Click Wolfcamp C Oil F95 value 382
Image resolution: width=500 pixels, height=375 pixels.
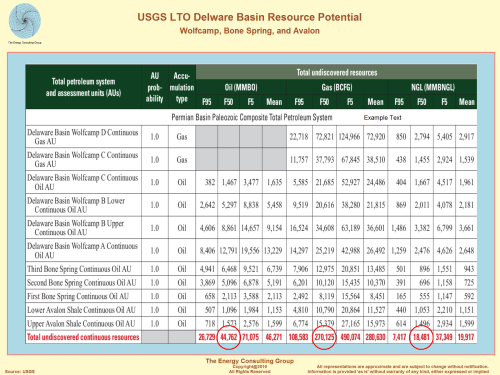[210, 182]
